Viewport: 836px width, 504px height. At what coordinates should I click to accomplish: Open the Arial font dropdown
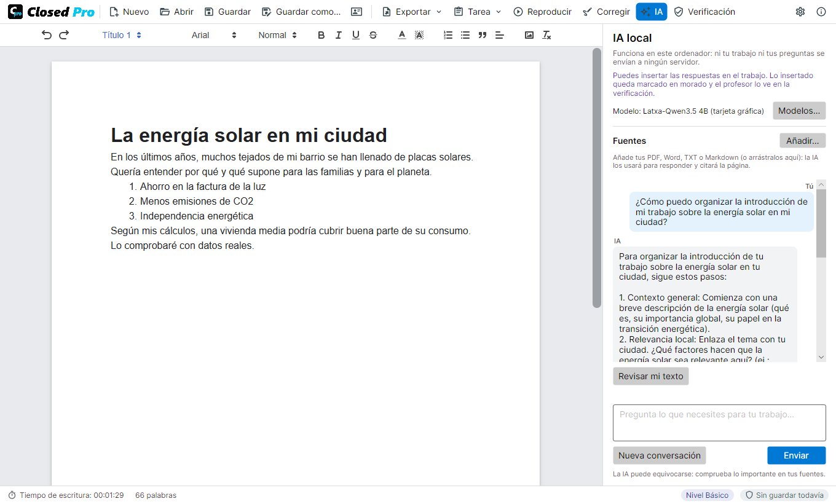214,35
